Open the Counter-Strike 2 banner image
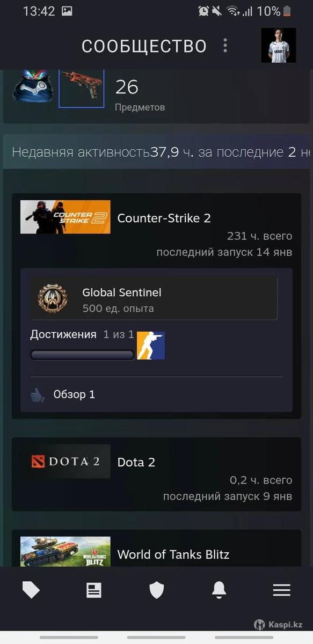Image resolution: width=313 pixels, height=644 pixels. tap(65, 217)
